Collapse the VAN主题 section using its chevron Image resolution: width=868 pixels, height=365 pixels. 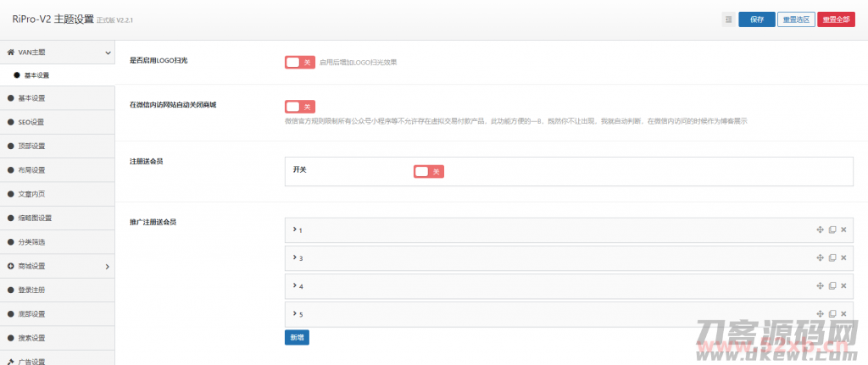point(107,53)
